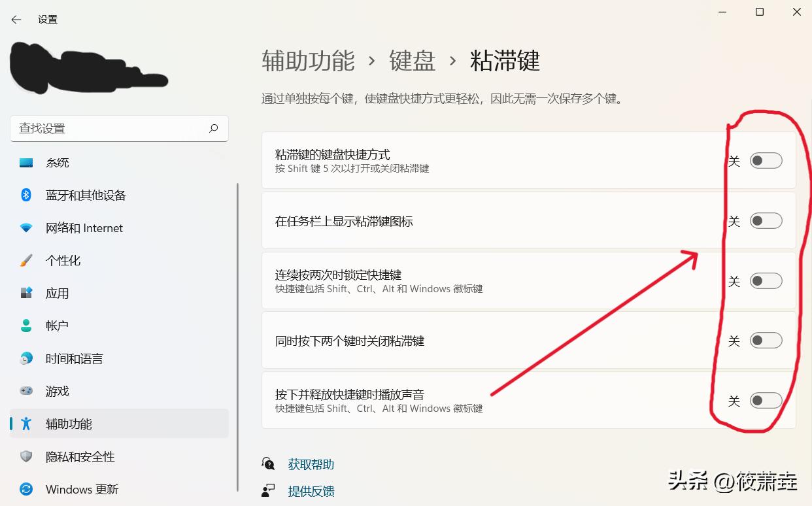The image size is (812, 506).
Task: Toggle 同时按下两个键时关闭粘滞键 on
Action: [x=766, y=340]
